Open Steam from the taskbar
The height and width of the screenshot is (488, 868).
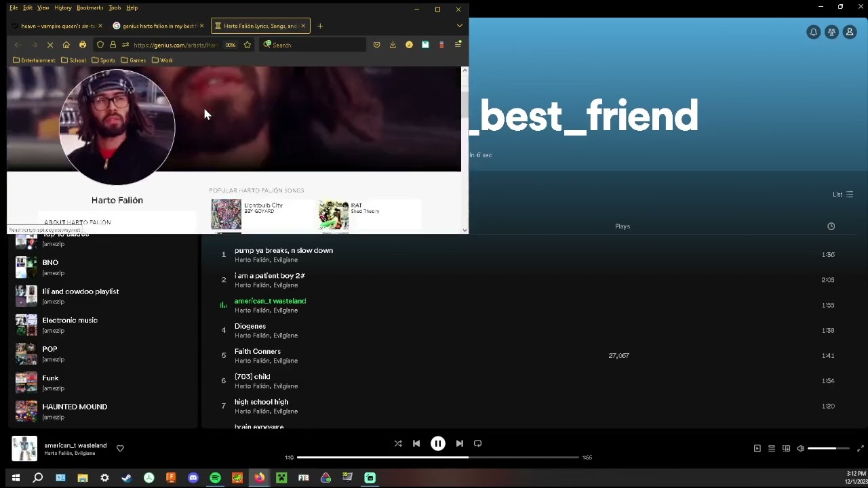tap(126, 478)
